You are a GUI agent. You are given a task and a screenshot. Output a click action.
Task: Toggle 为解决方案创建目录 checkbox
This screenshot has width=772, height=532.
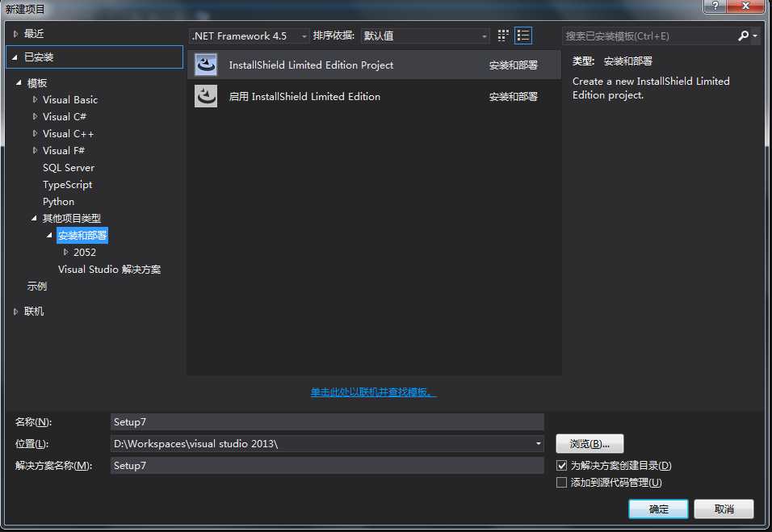coord(561,465)
